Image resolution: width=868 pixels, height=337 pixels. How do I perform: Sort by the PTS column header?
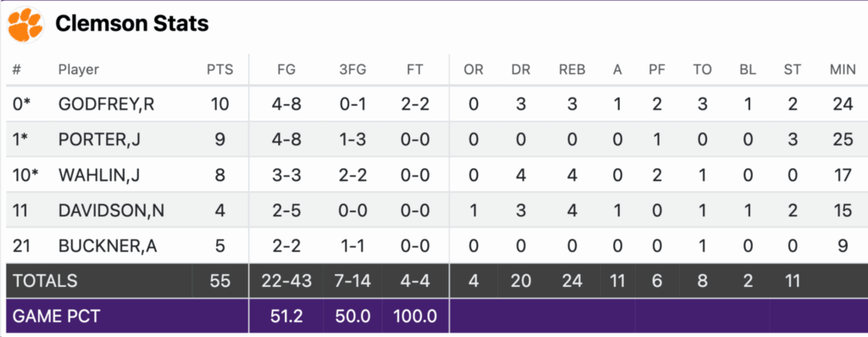[x=220, y=70]
